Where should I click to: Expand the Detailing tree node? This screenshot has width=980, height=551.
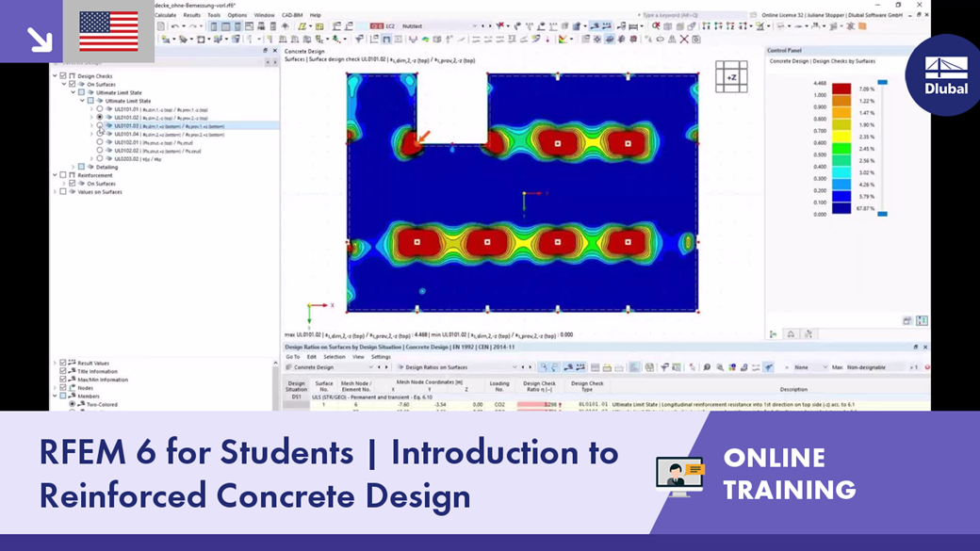pyautogui.click(x=73, y=167)
